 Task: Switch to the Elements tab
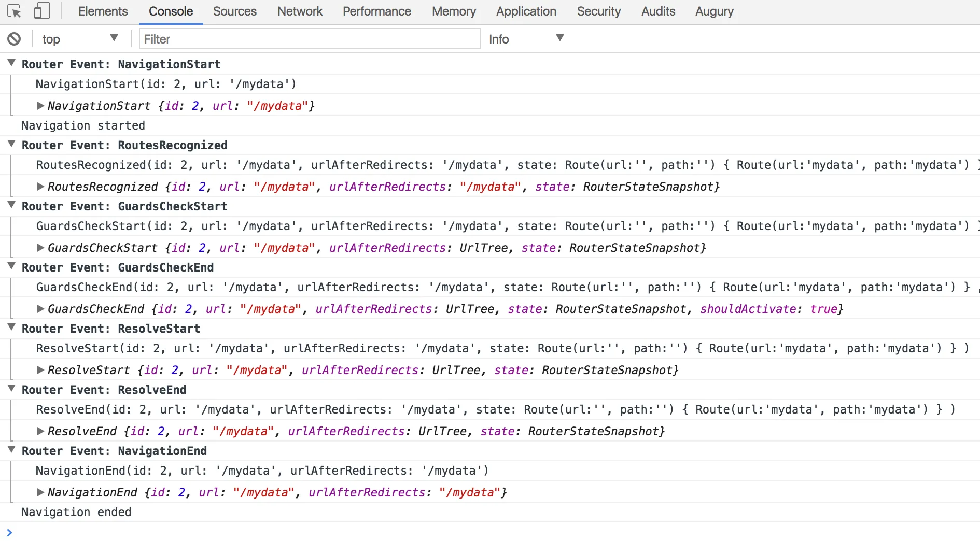pyautogui.click(x=103, y=11)
